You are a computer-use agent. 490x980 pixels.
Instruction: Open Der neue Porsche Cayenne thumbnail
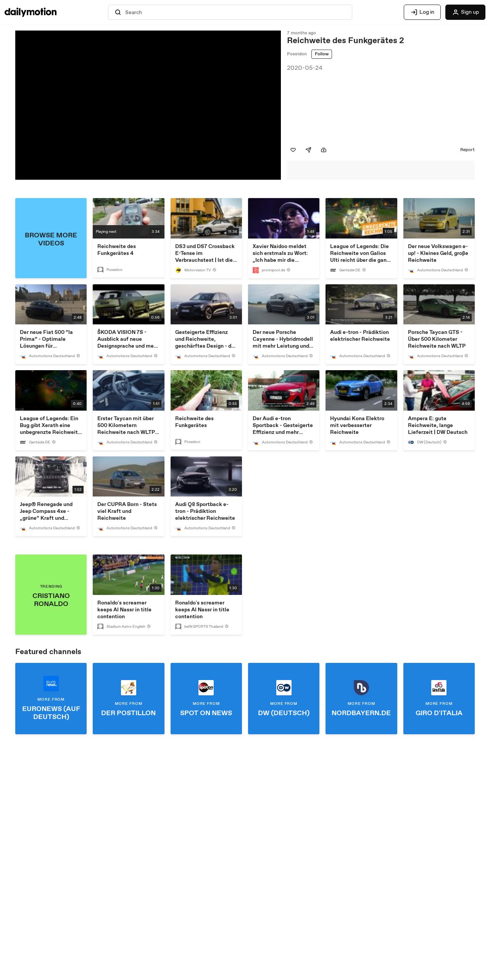point(284,304)
